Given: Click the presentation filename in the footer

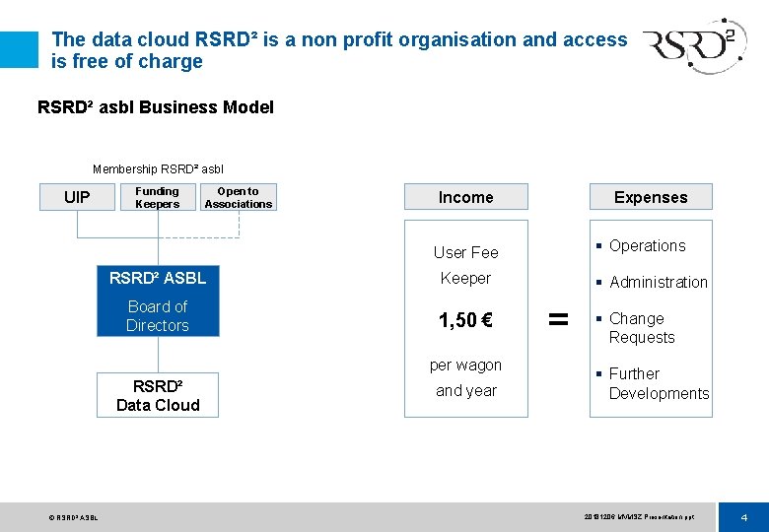Looking at the screenshot, I should pyautogui.click(x=639, y=517).
